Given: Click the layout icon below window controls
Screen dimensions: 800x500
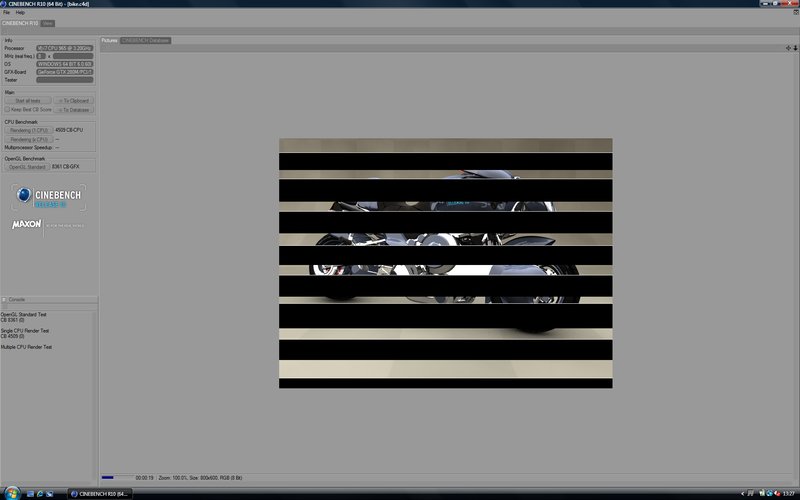Looking at the screenshot, I should pos(796,12).
